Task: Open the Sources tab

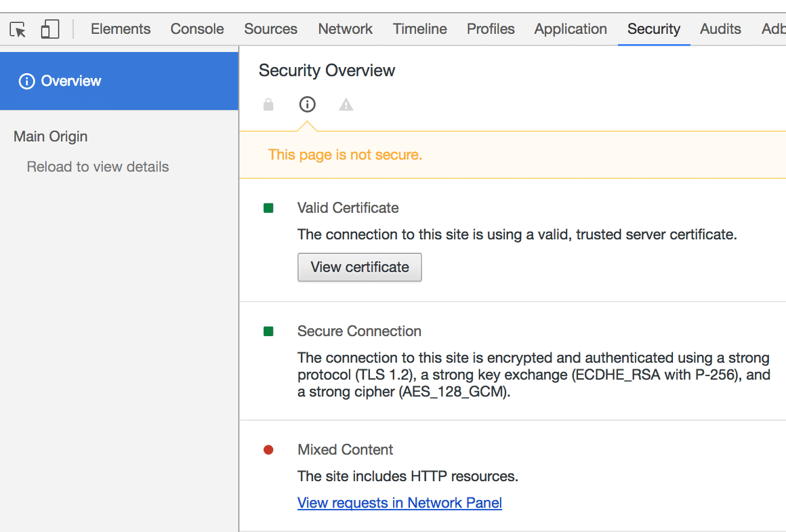Action: 270,29
